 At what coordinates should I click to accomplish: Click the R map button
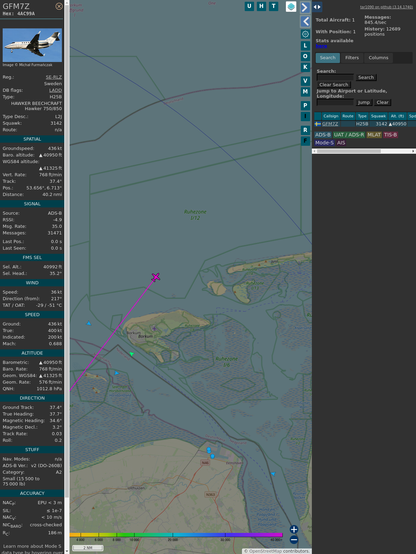coord(305,130)
